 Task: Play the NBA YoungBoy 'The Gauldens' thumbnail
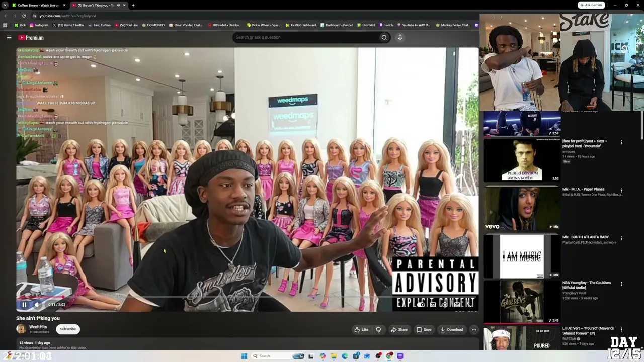(522, 302)
